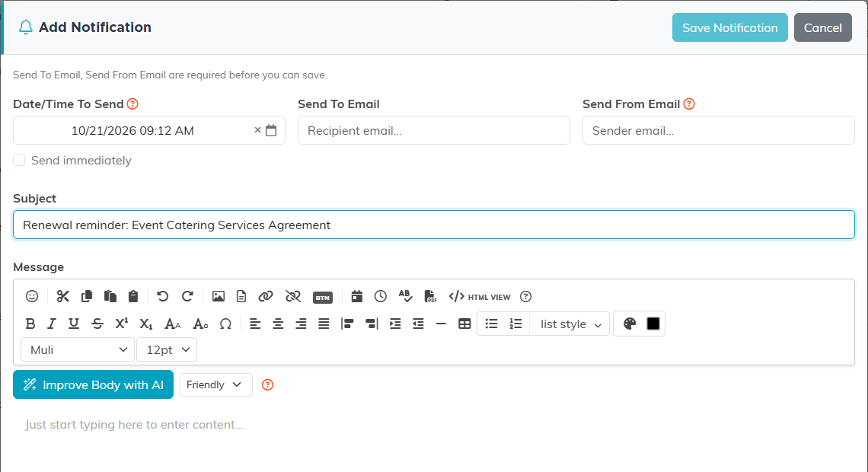
Task: Click the Cancel button
Action: pyautogui.click(x=822, y=27)
